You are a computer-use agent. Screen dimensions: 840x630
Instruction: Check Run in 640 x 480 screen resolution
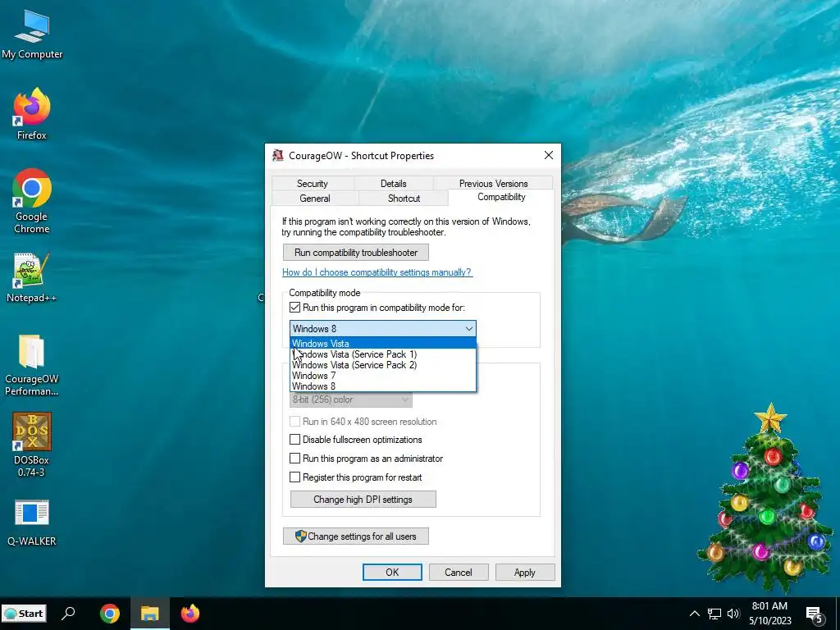coord(294,422)
